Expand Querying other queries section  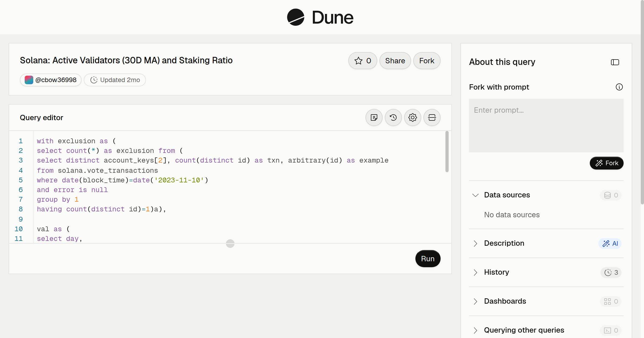coord(475,330)
